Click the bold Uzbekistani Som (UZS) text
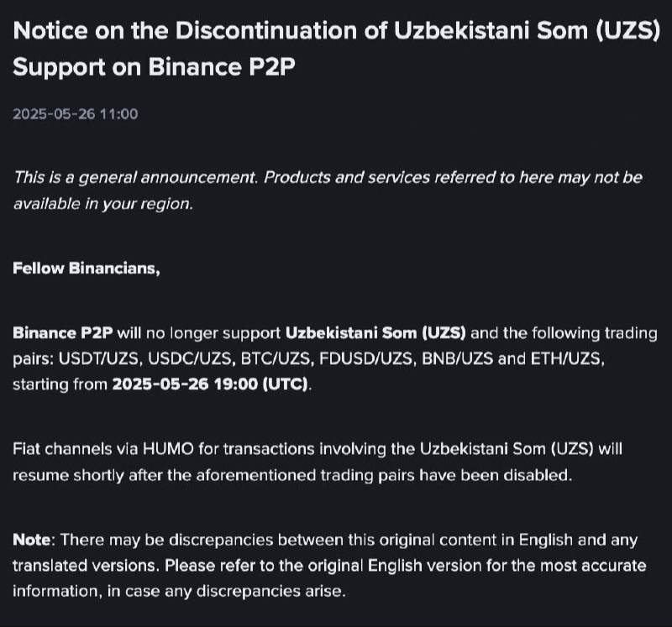672x627 pixels. coord(375,332)
